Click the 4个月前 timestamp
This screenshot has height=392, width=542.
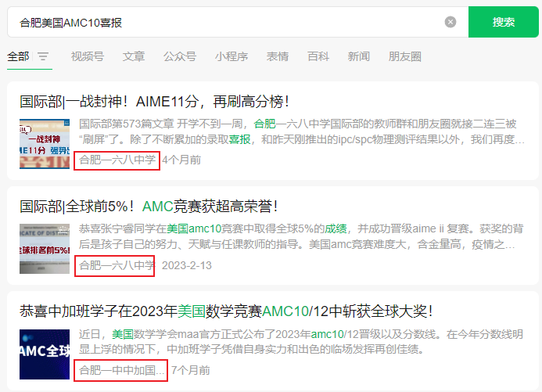(181, 160)
